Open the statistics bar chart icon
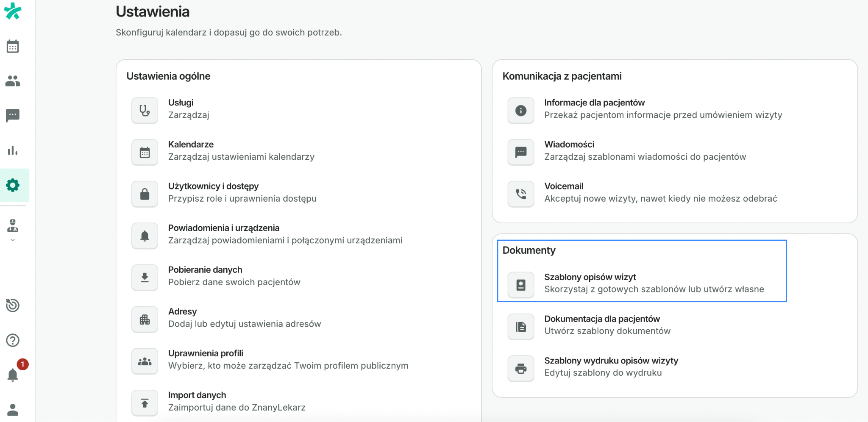The width and height of the screenshot is (868, 422). point(13,150)
